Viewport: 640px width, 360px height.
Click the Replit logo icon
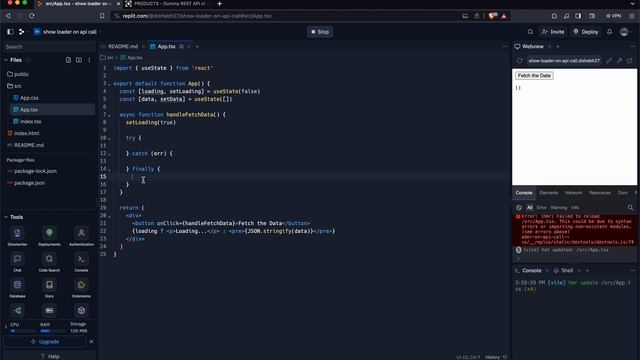coord(22,31)
